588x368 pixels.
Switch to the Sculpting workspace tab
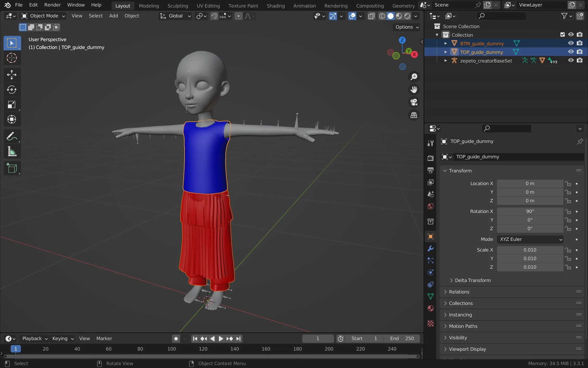pyautogui.click(x=178, y=6)
